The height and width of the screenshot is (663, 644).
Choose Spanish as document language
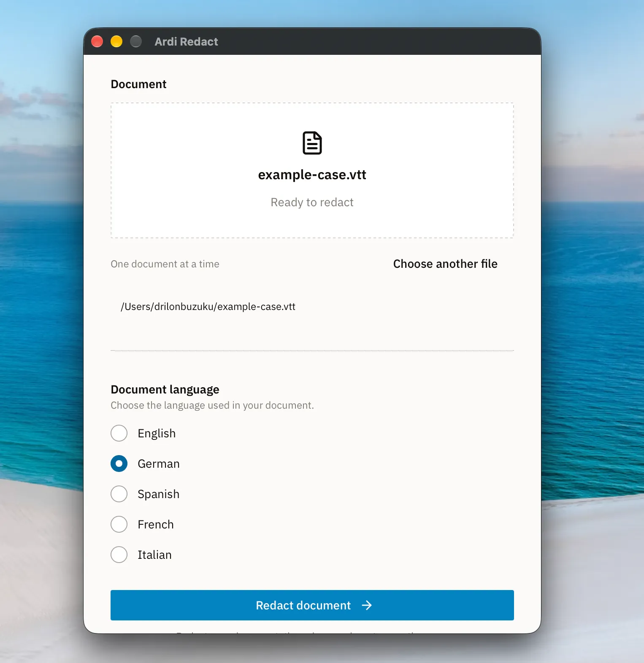[119, 494]
